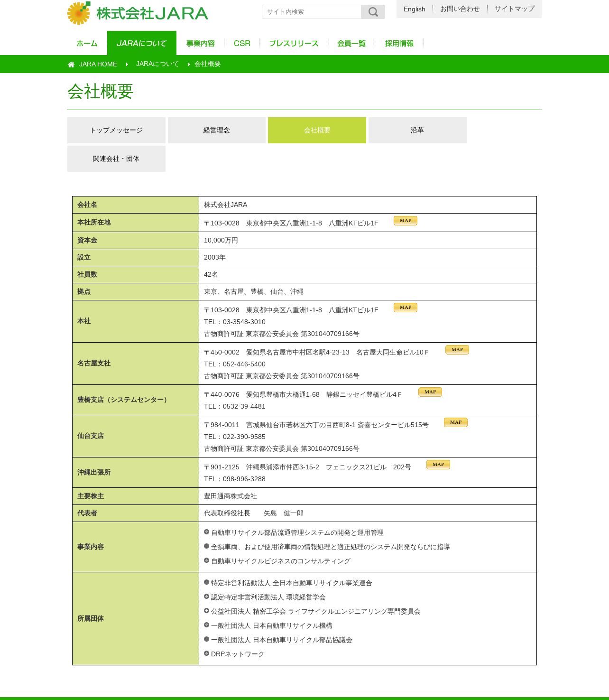Open MAP for 本社所在地 address
Viewport: 609px width, 700px height.
click(406, 221)
